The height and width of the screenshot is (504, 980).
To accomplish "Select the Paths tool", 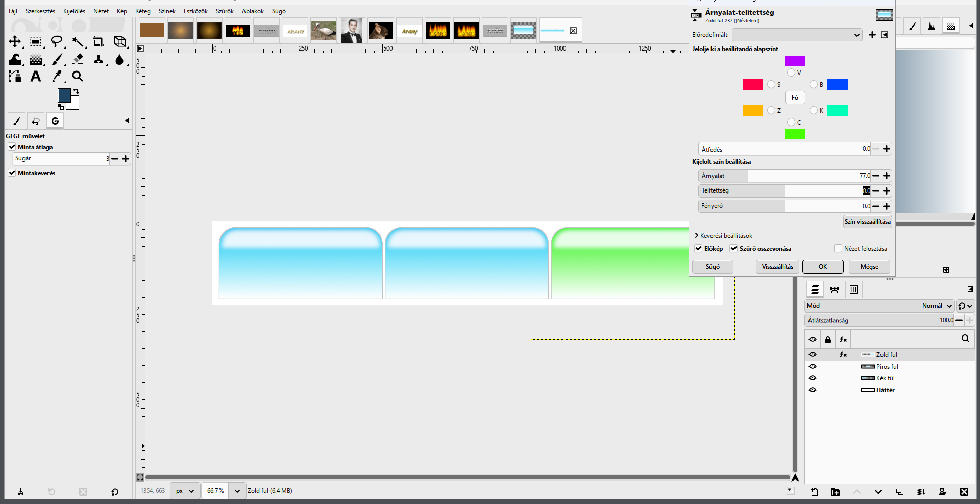I will 15,76.
